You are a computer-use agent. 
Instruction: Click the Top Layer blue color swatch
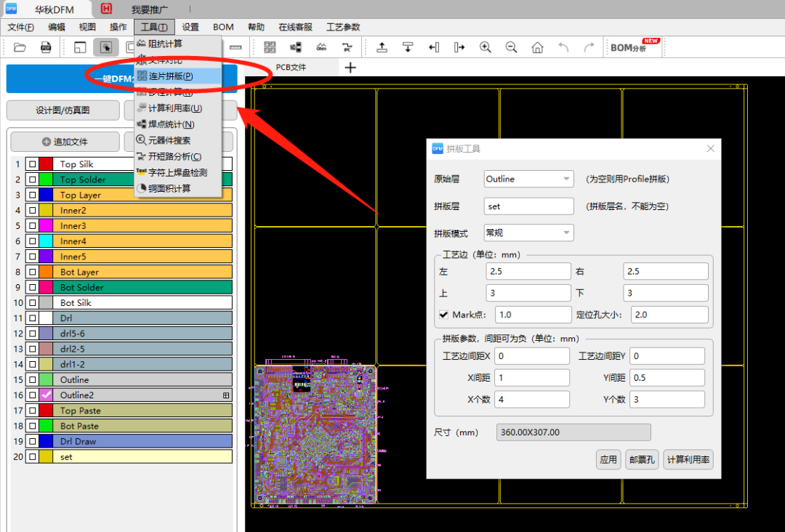[46, 195]
